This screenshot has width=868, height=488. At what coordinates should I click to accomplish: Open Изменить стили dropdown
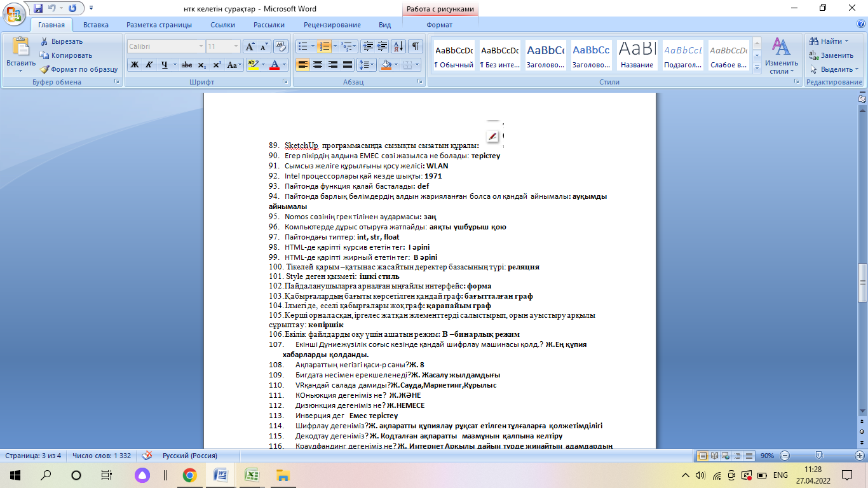pyautogui.click(x=781, y=56)
